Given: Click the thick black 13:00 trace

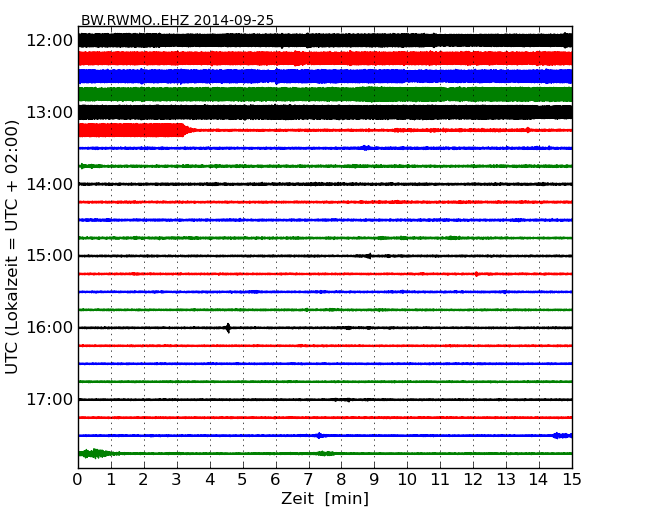Looking at the screenshot, I should click(325, 112).
